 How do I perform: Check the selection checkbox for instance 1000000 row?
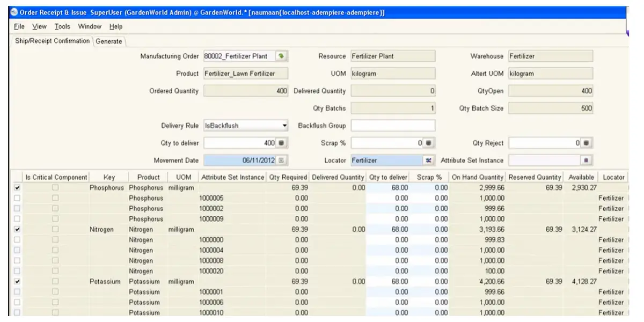pos(17,240)
